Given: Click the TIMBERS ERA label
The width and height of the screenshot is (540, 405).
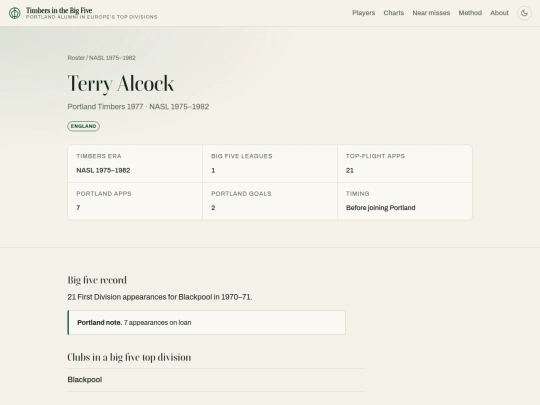Looking at the screenshot, I should tap(99, 156).
